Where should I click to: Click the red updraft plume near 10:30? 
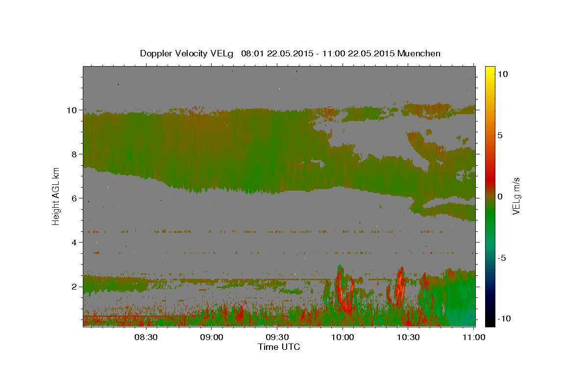[x=400, y=287]
